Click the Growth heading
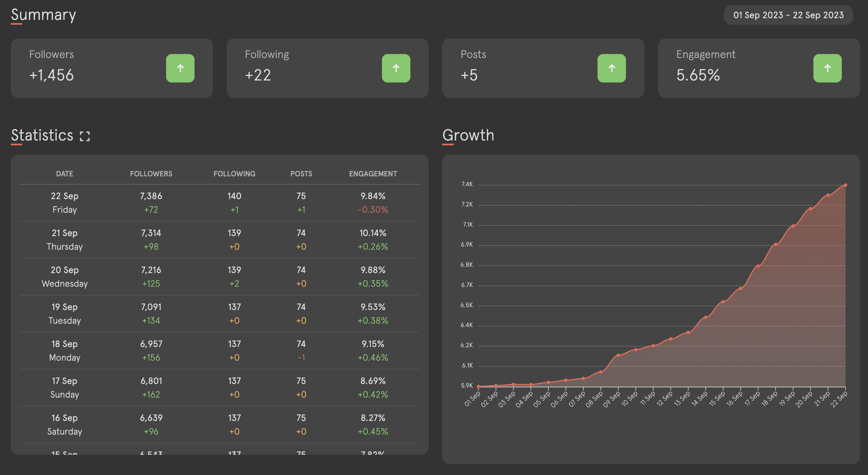868x475 pixels. point(468,135)
